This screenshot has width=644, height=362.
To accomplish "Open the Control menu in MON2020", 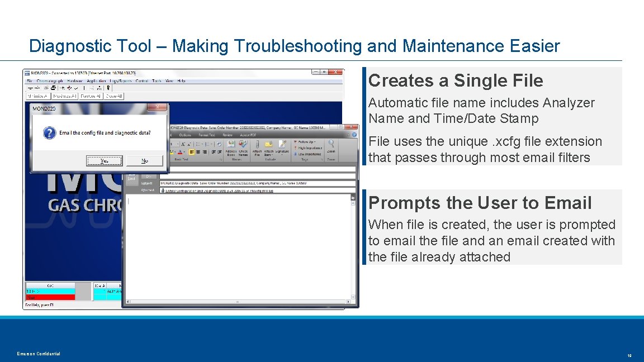I will click(141, 81).
